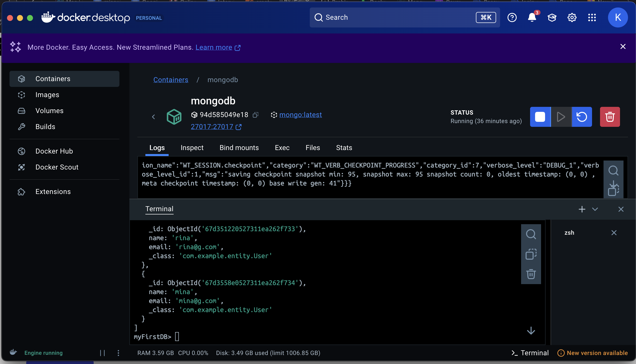Open Images in the sidebar
This screenshot has width=636, height=364.
(x=64, y=95)
